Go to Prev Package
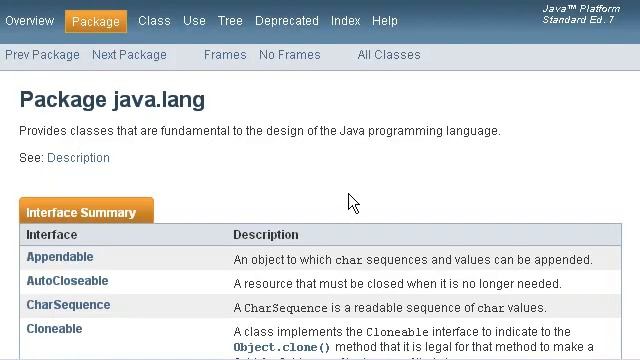Image resolution: width=640 pixels, height=360 pixels. (x=42, y=55)
